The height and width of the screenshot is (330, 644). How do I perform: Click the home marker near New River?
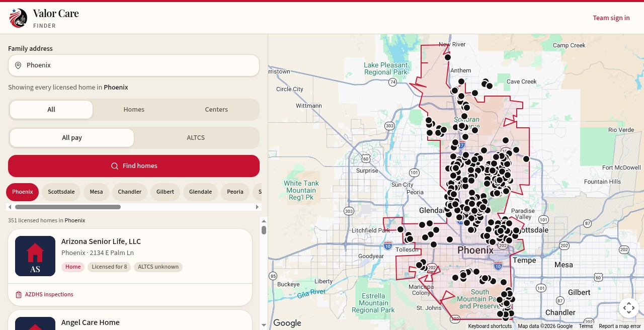448,57
